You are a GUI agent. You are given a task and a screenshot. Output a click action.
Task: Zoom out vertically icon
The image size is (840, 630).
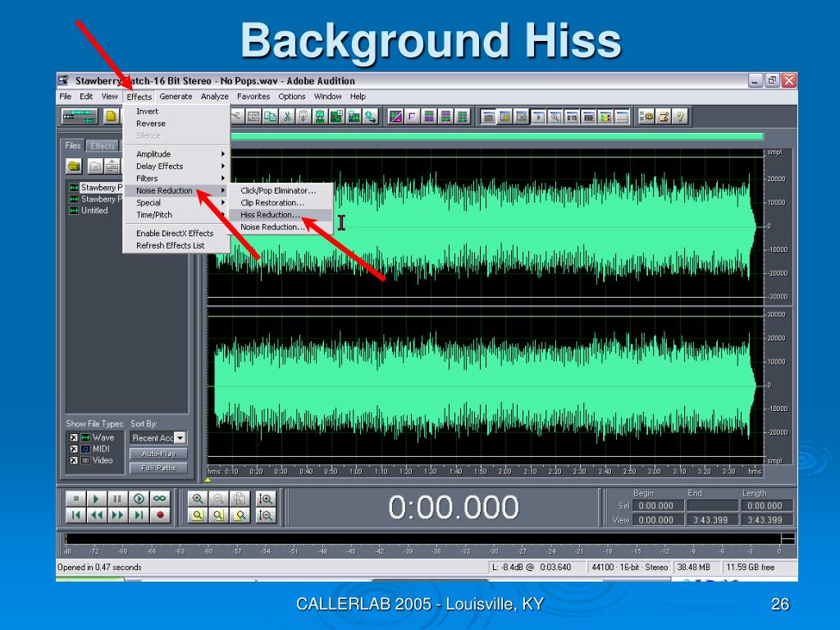[267, 515]
